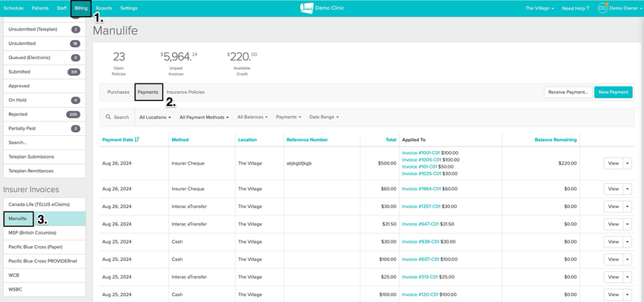
Task: Select Unsubmitted claims with 18 badge
Action: click(45, 43)
